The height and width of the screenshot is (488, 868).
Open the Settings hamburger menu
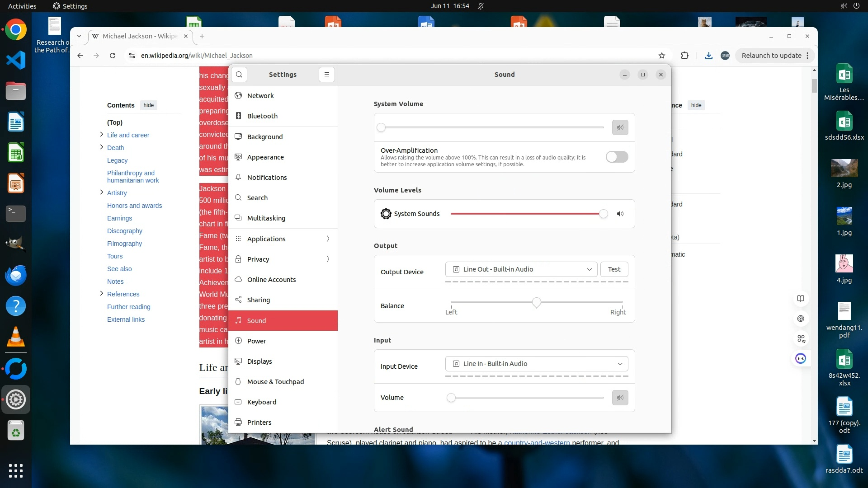tap(326, 75)
